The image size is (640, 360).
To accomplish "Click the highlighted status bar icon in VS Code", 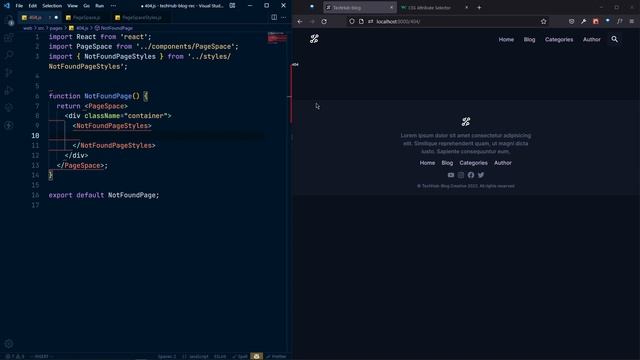I will [256, 356].
